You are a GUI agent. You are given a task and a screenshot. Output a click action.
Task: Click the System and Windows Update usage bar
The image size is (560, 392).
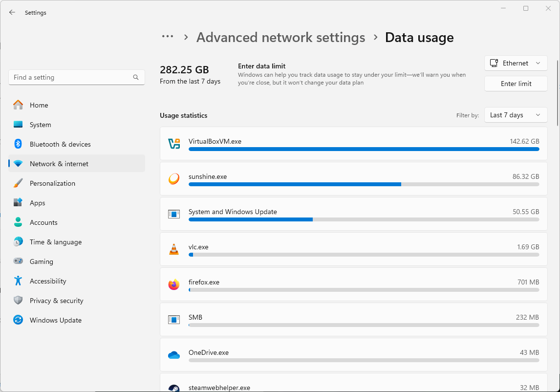364,219
